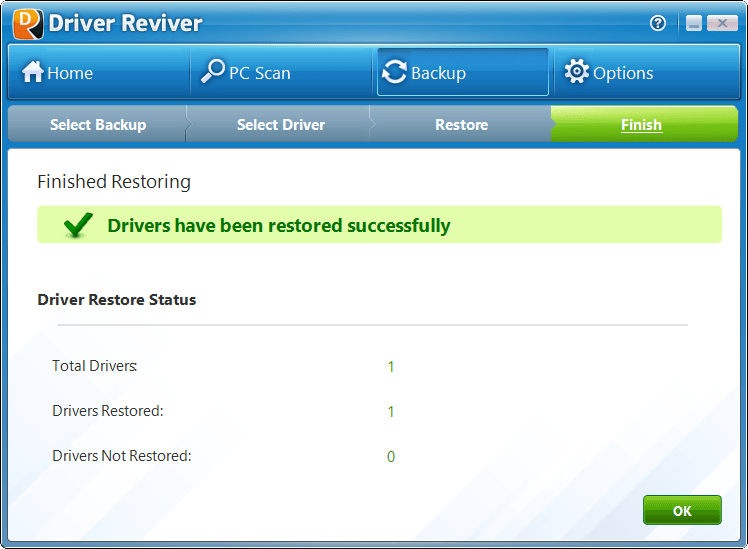Click the green success checkmark icon

(78, 225)
